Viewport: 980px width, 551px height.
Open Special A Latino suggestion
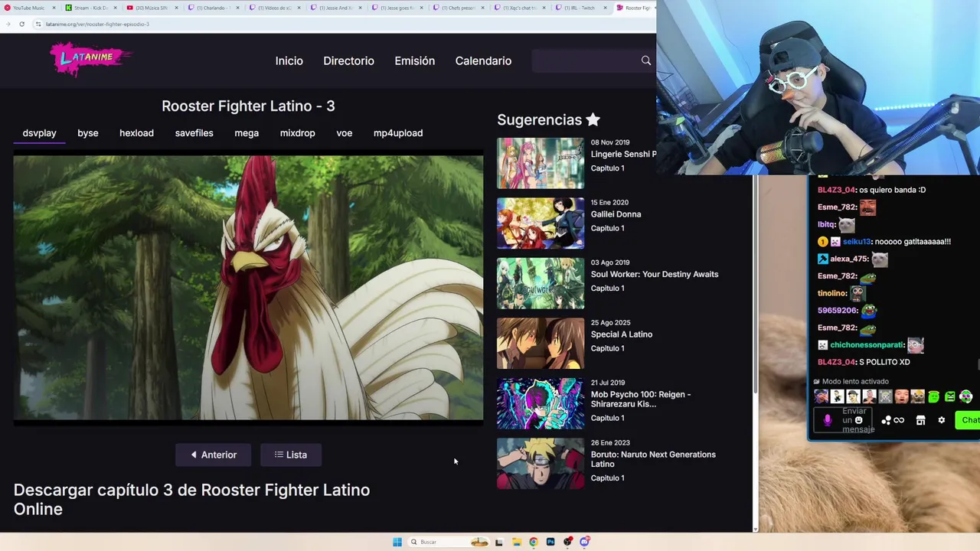[x=622, y=334]
